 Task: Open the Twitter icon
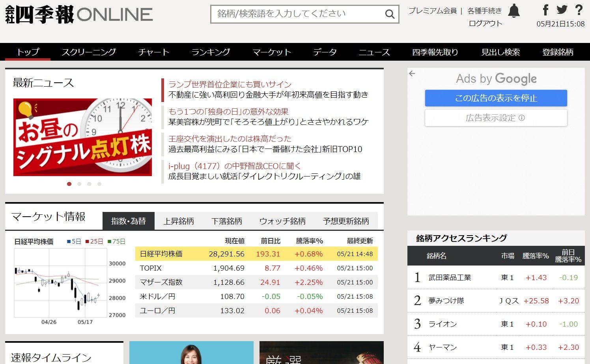(562, 11)
